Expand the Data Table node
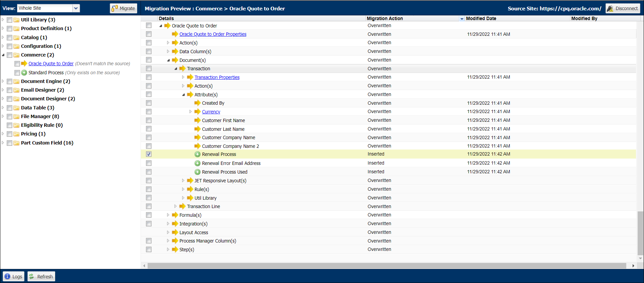 pos(3,108)
